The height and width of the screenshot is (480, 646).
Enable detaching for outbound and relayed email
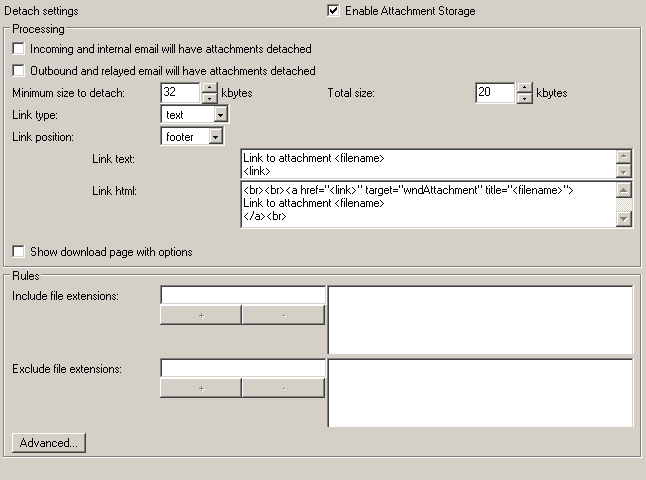click(19, 71)
